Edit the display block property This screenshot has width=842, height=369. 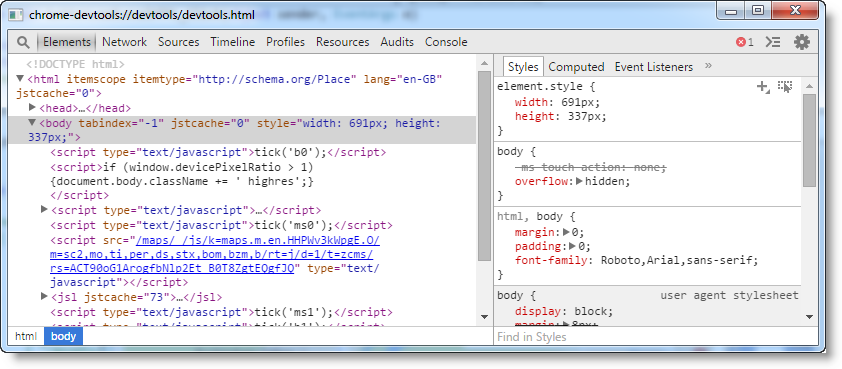coord(564,311)
